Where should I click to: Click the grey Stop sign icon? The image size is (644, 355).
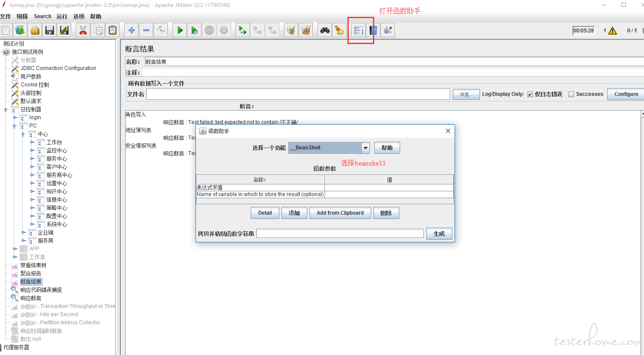point(209,30)
